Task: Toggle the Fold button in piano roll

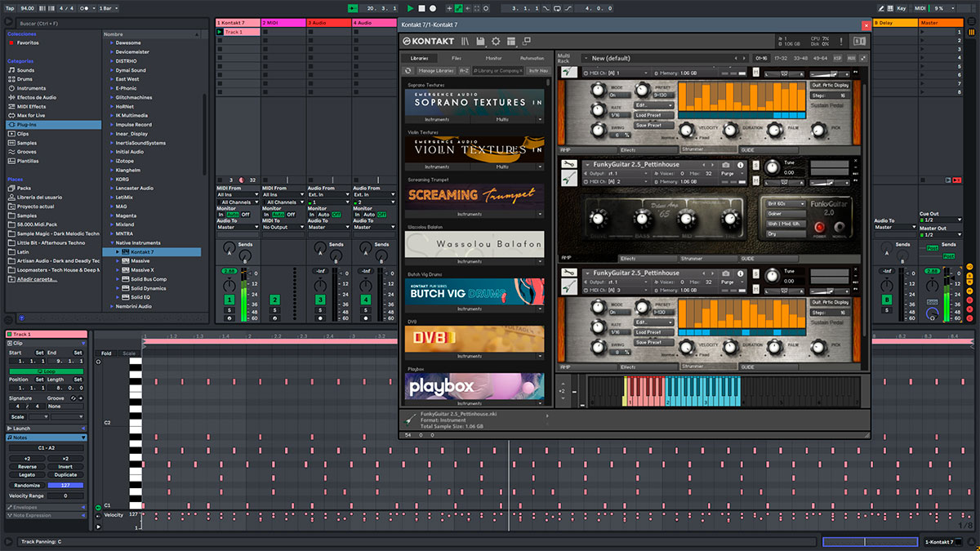Action: coord(106,353)
